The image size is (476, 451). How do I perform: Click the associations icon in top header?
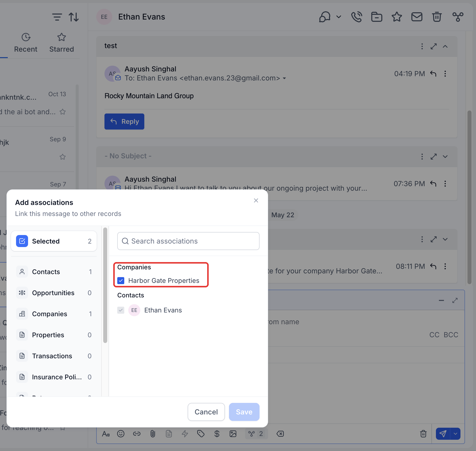pos(458,17)
